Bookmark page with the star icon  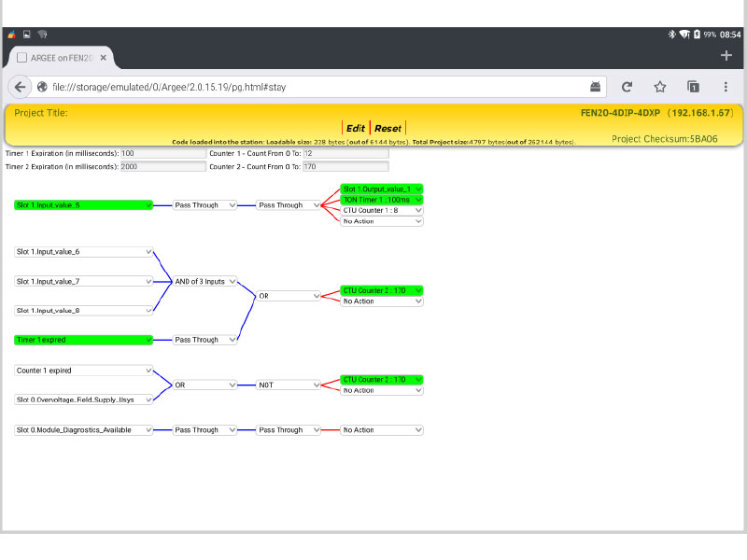click(660, 87)
